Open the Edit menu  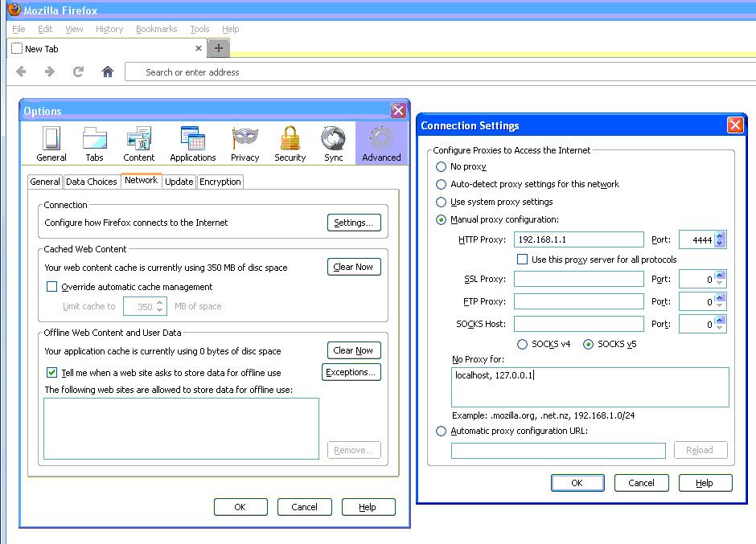[45, 29]
